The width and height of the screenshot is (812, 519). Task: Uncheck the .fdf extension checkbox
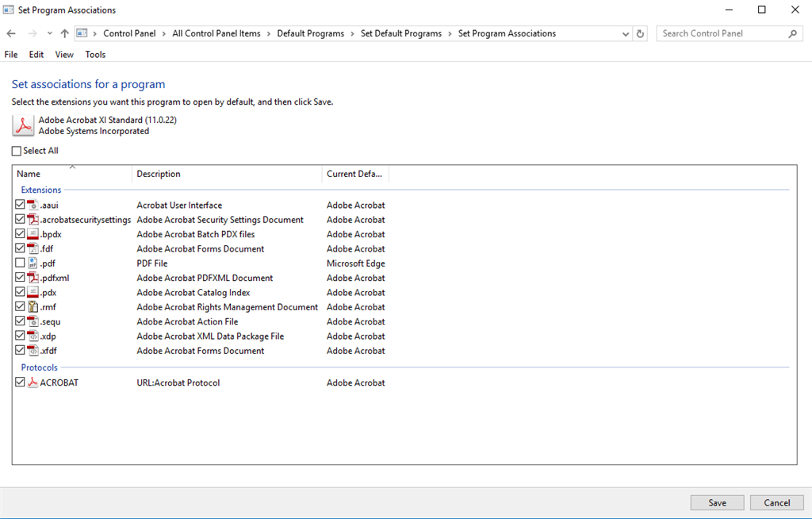tap(20, 248)
